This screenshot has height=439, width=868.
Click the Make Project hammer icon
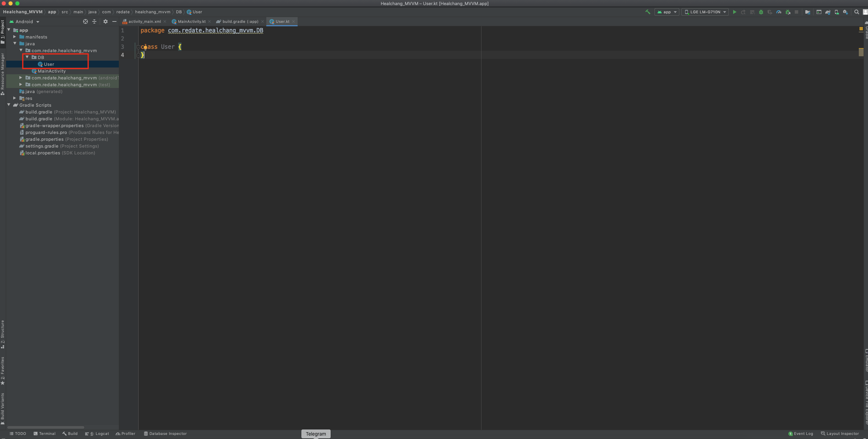[648, 12]
